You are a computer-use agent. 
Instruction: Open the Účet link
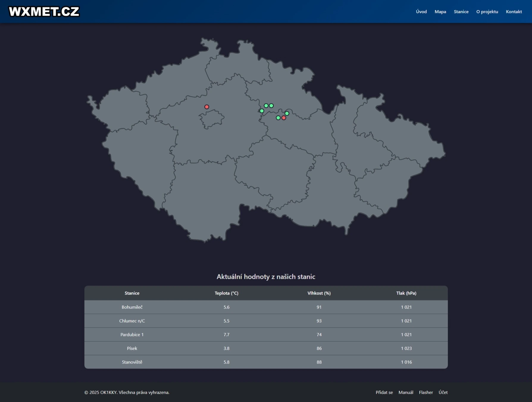[x=443, y=392]
